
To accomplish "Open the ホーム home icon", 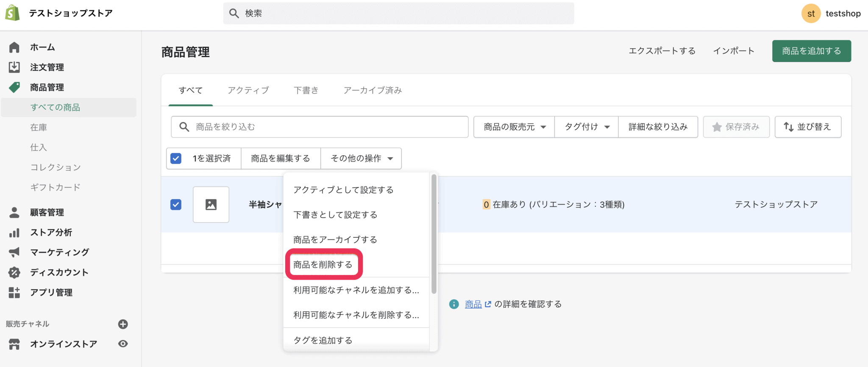I will click(x=14, y=47).
